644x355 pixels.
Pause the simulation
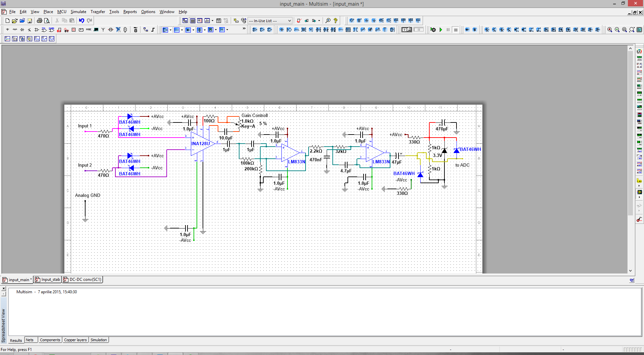pyautogui.click(x=448, y=30)
